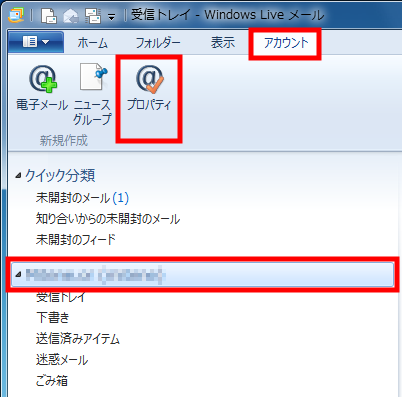
Task: Add a new 電子メール account
Action: point(42,88)
